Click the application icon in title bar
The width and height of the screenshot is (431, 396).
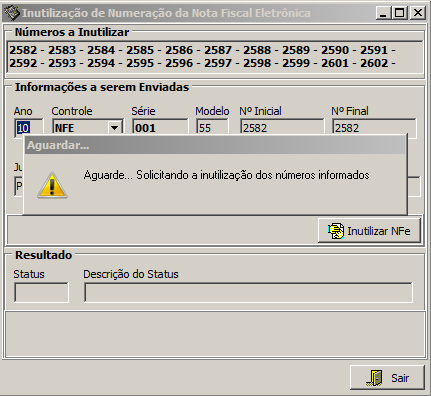point(12,13)
